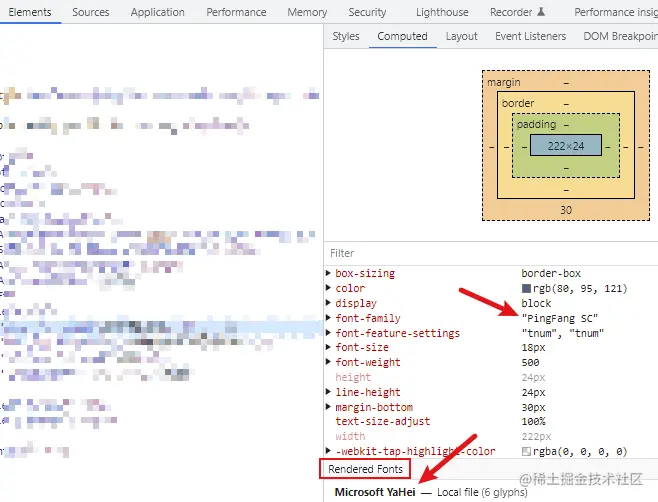Click the font-family property name
This screenshot has height=502, width=658.
(x=368, y=318)
